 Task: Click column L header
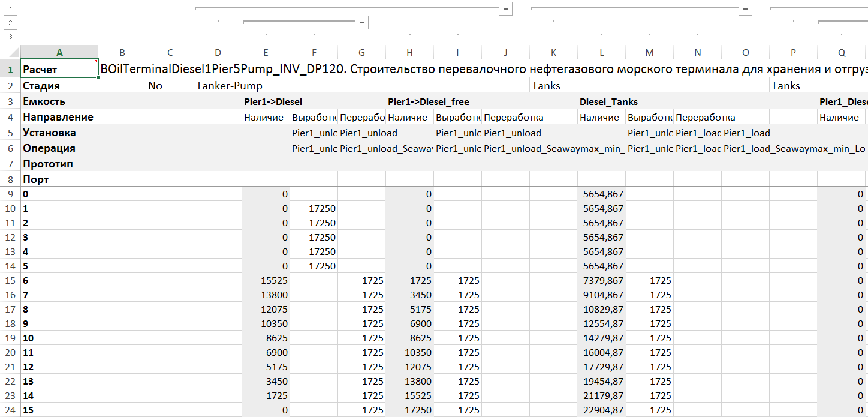pyautogui.click(x=601, y=52)
